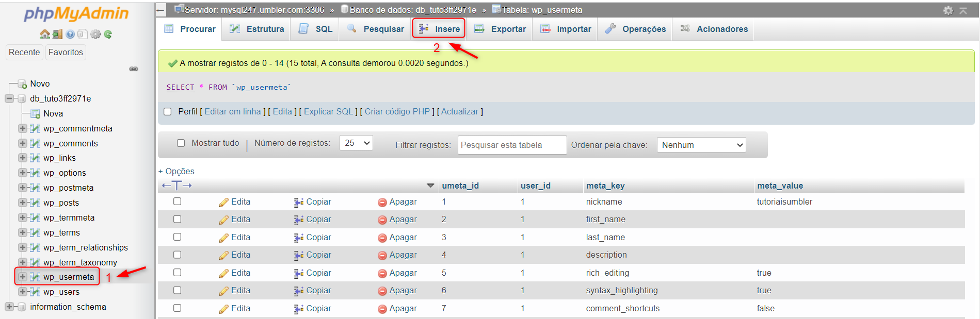
Task: Click Edita link for rich_editing row
Action: [x=240, y=273]
